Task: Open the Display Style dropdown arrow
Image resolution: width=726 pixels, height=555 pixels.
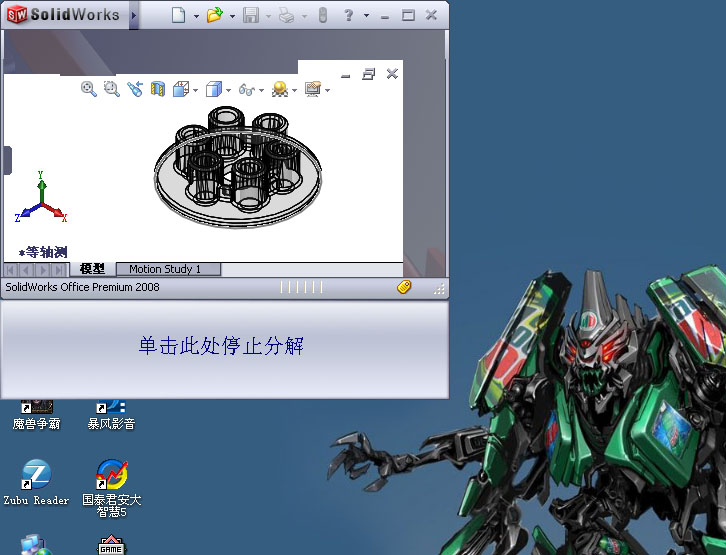Action: point(229,90)
